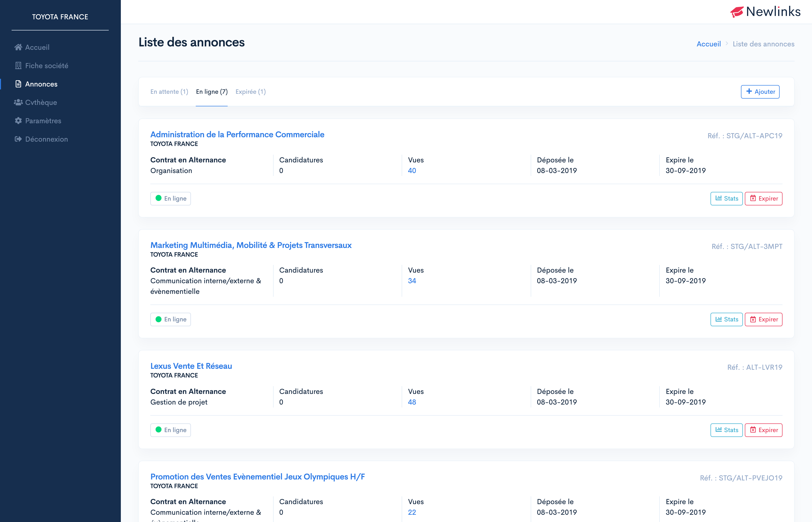Click Expirer button for Marketing Multimédia
This screenshot has height=522, width=812.
763,319
